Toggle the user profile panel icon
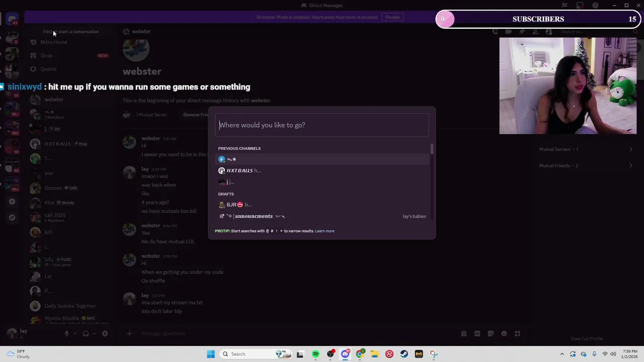The image size is (644, 362). (x=548, y=32)
